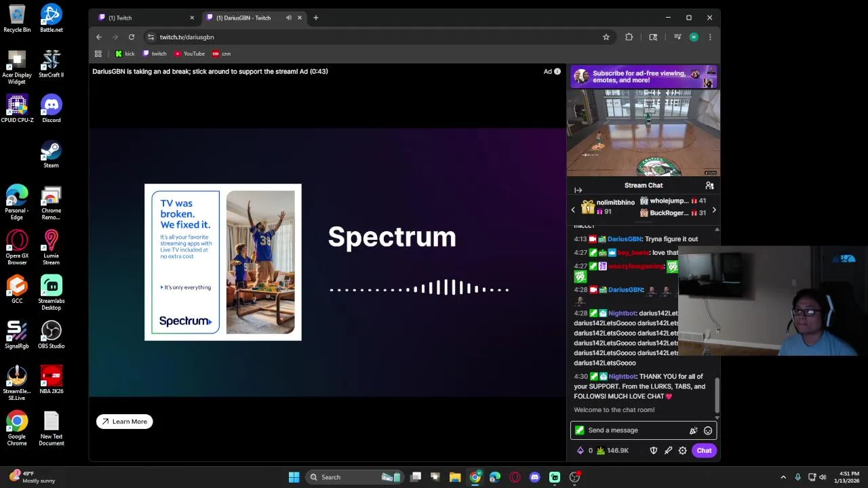This screenshot has height=488, width=868.
Task: Open Chrome three-dot menu
Action: tap(710, 37)
